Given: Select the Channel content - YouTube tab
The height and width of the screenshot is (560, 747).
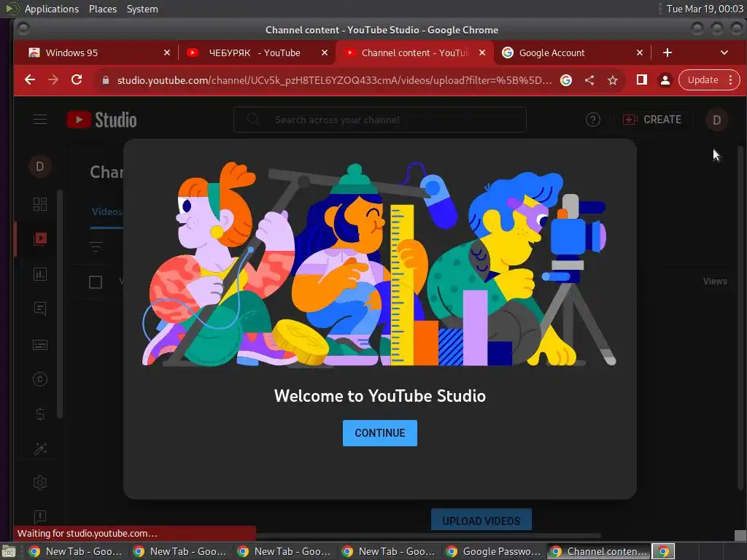Looking at the screenshot, I should [414, 52].
